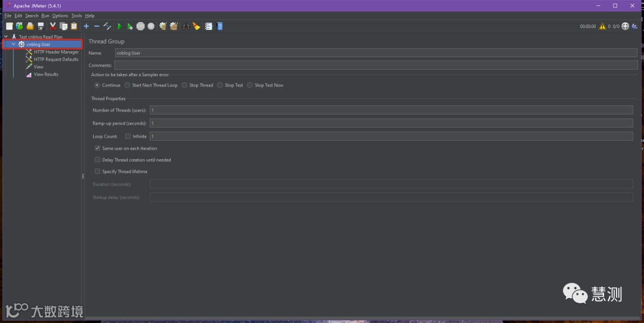The height and width of the screenshot is (323, 644).
Task: Open the log viewer warning triangle icon
Action: [602, 26]
